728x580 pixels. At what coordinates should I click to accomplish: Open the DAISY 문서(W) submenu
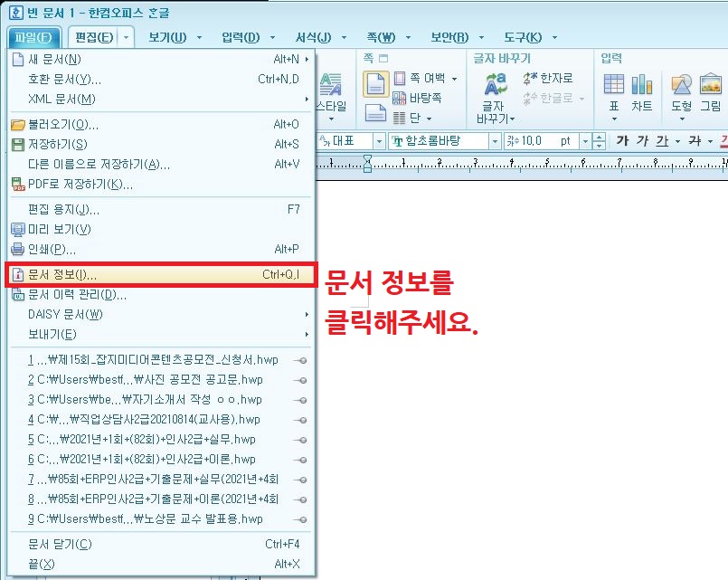[161, 315]
